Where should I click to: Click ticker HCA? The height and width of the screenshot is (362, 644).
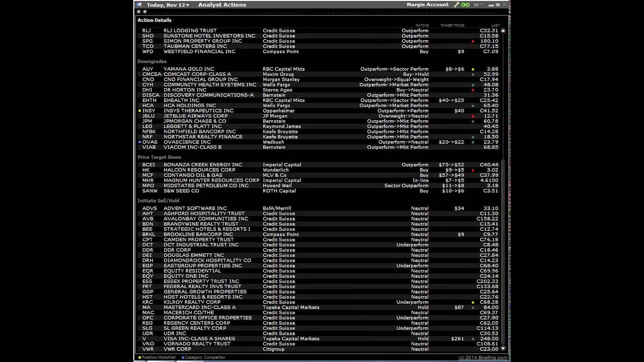coord(148,106)
